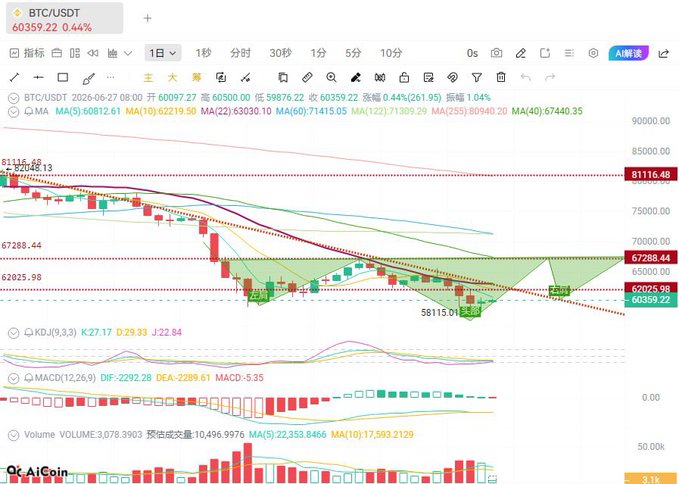Switch to 10分 timeframe
The image size is (679, 484).
(391, 53)
